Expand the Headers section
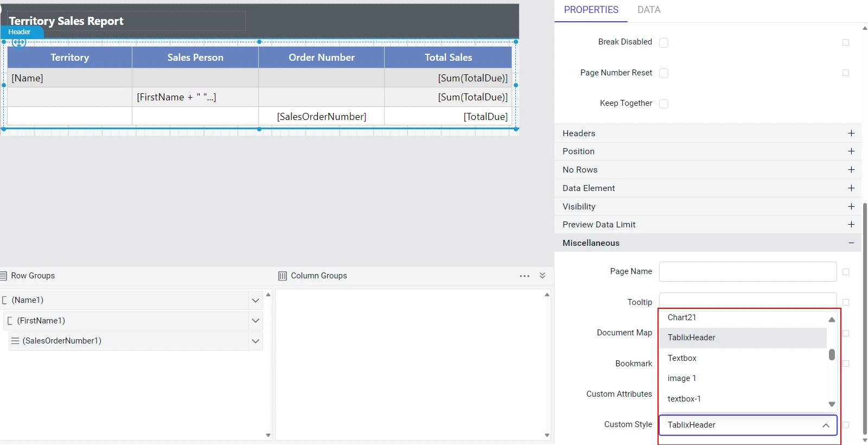The width and height of the screenshot is (868, 445). pos(851,133)
